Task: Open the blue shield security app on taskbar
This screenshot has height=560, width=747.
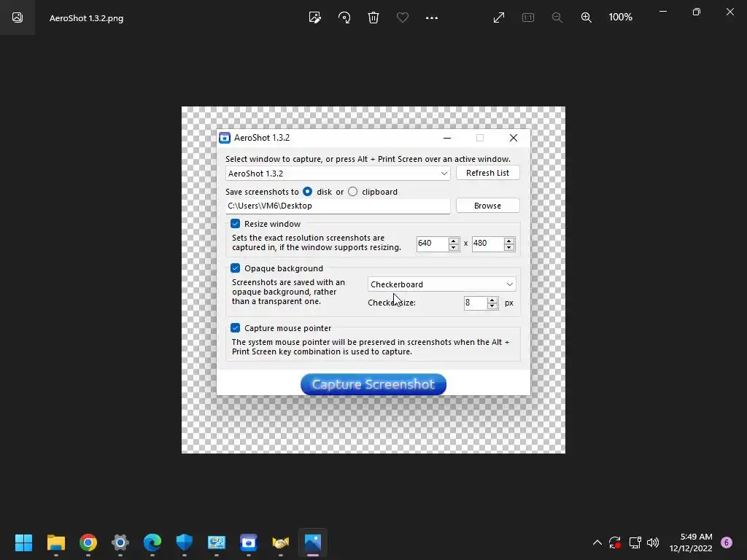Action: 185,542
